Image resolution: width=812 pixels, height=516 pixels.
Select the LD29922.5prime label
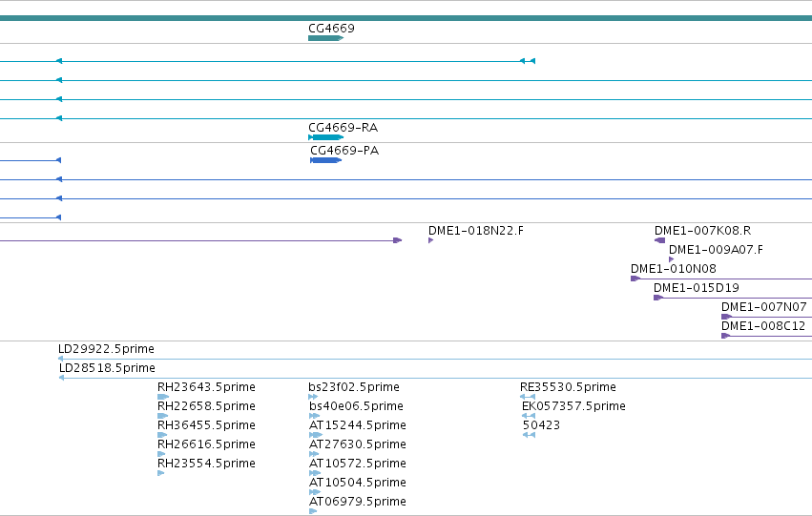[x=106, y=349]
